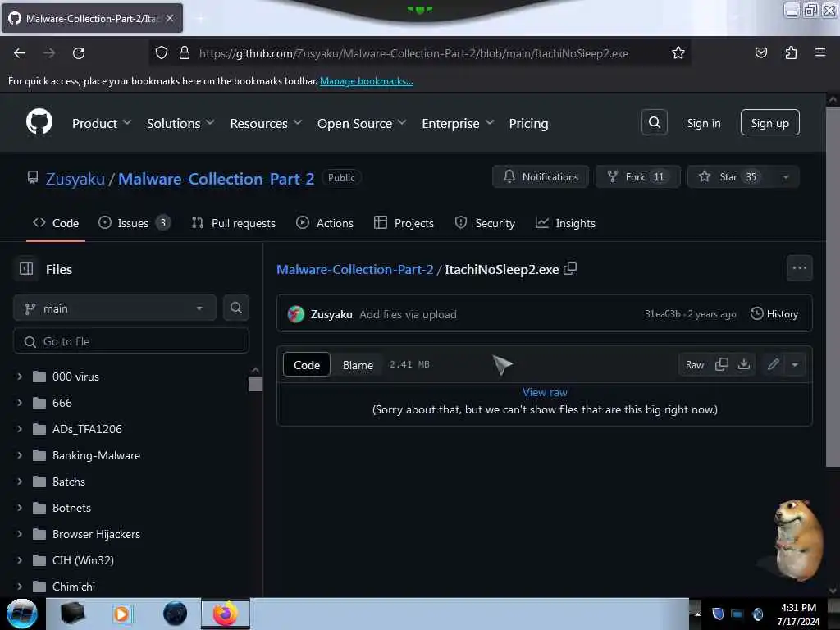Viewport: 840px width, 630px height.
Task: Open the Firefox hamburger menu
Action: (819, 53)
